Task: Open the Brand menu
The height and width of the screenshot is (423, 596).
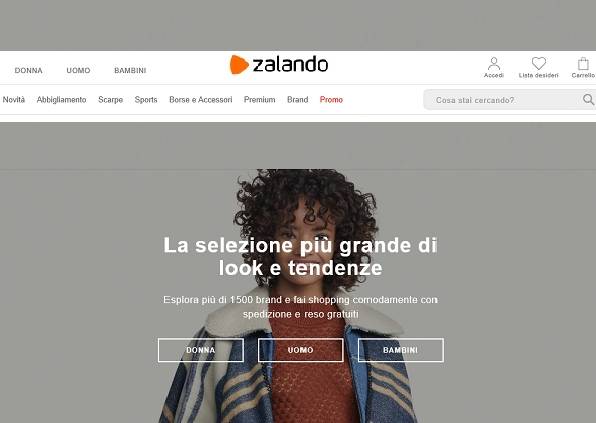Action: pos(298,100)
